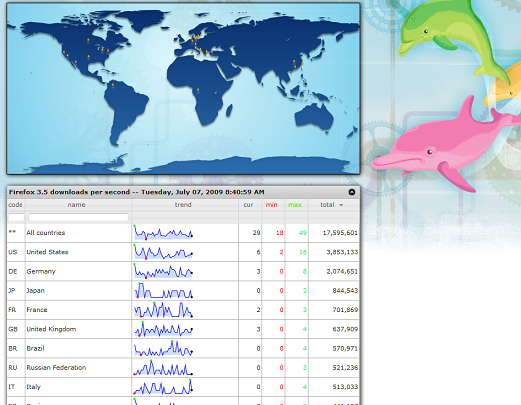The width and height of the screenshot is (521, 405).
Task: Click the Brazil trend sparkline
Action: click(x=163, y=348)
